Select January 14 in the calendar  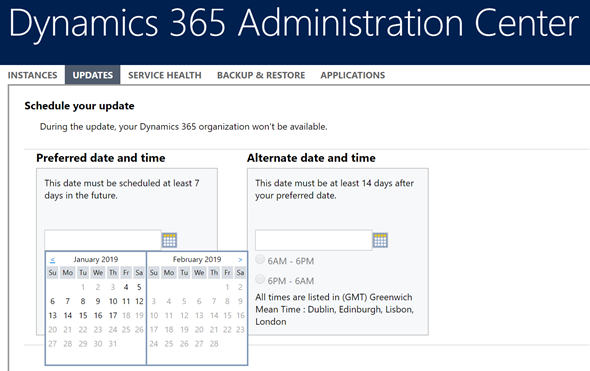pyautogui.click(x=68, y=315)
